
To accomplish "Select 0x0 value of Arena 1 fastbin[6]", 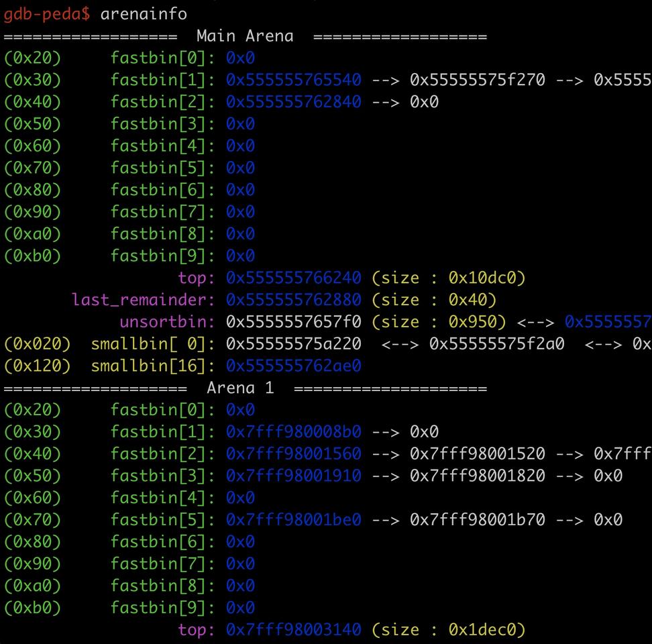I will pos(240,542).
